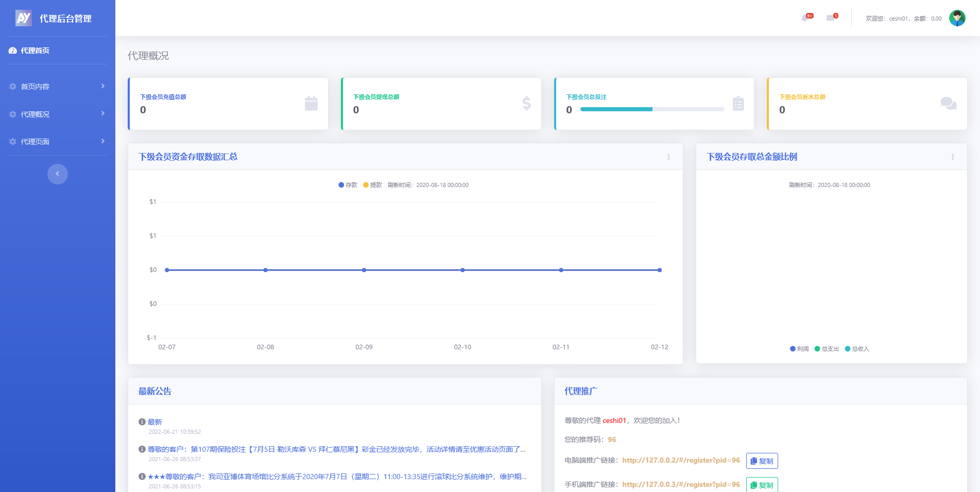
Task: Open the mail envelope messages icon
Action: pyautogui.click(x=830, y=18)
